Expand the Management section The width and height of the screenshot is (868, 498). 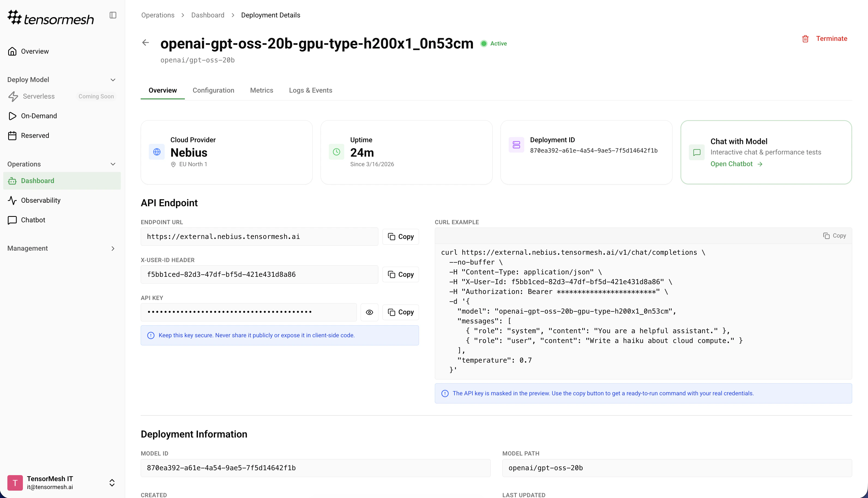(x=113, y=248)
